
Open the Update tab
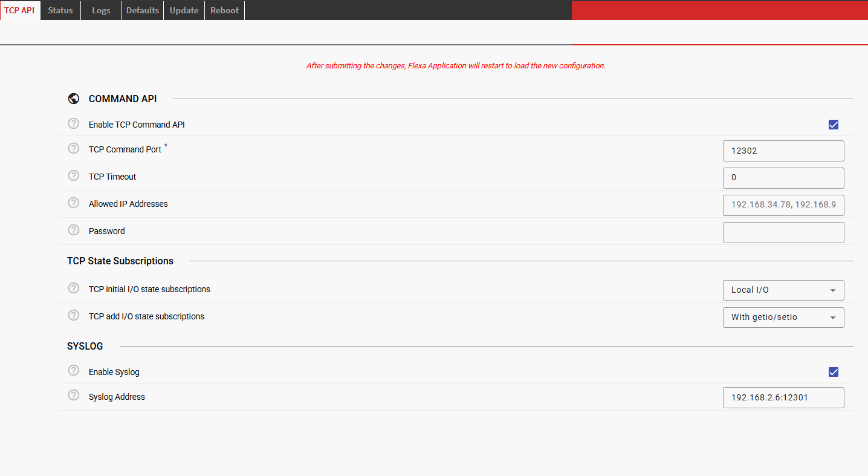[184, 10]
